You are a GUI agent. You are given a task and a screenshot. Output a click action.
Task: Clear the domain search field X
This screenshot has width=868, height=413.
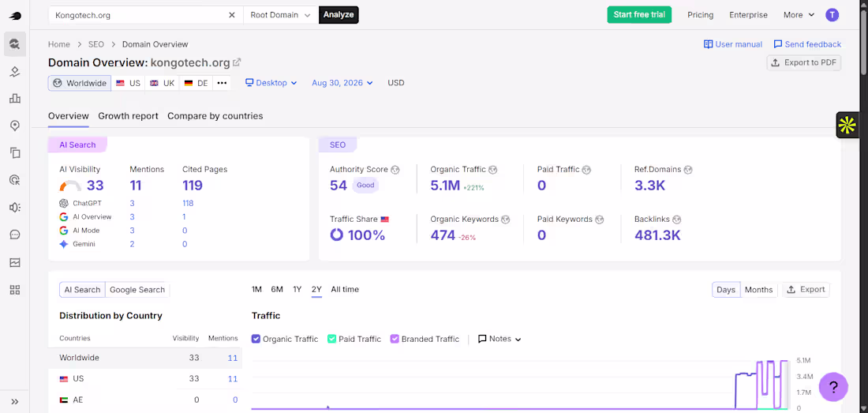[x=232, y=15]
